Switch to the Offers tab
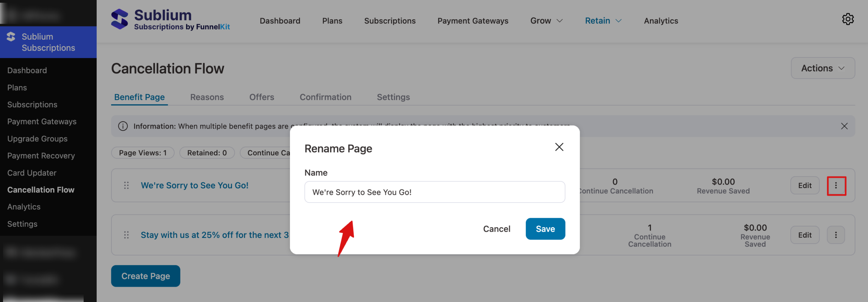Viewport: 868px width, 302px height. click(261, 97)
